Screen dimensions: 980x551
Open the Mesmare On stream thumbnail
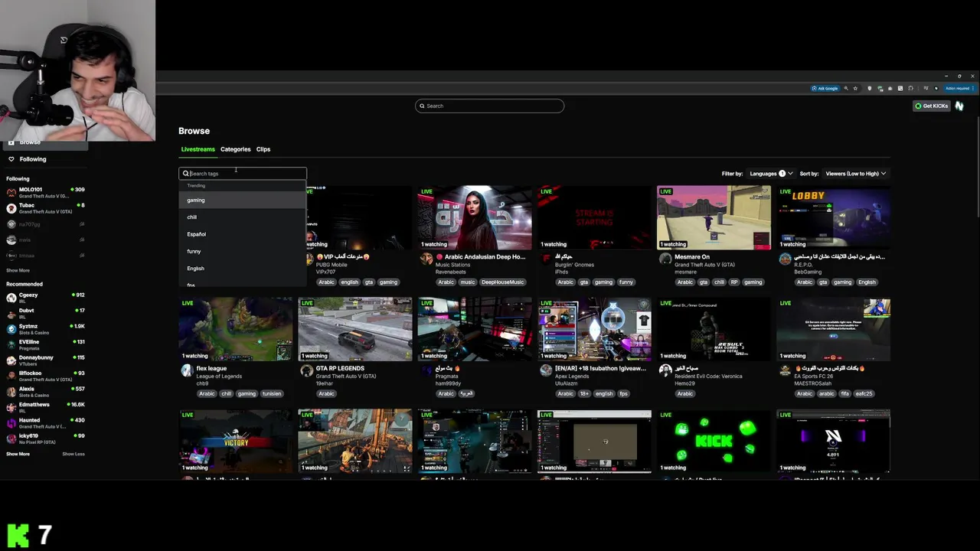point(714,217)
